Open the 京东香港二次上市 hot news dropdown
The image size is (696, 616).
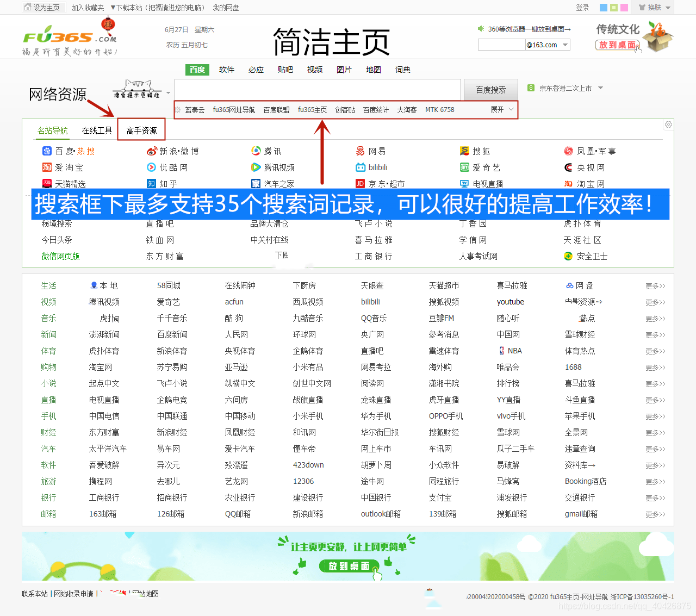coord(600,88)
